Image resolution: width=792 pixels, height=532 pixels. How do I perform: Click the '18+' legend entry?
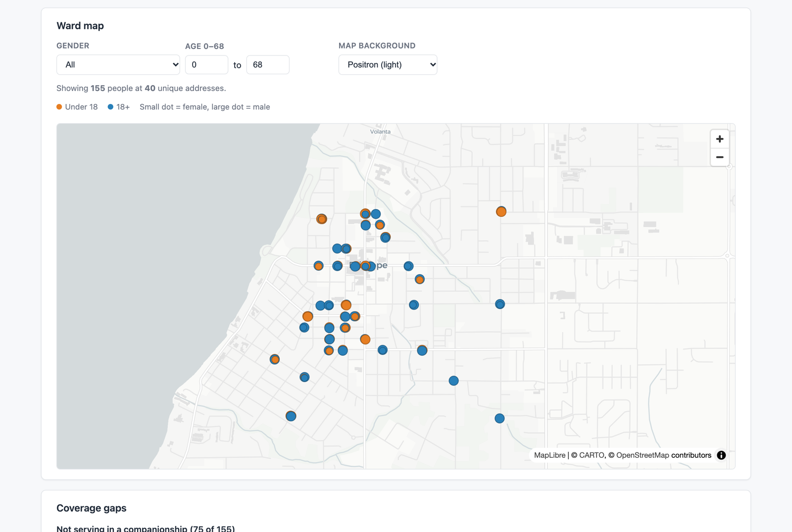119,107
